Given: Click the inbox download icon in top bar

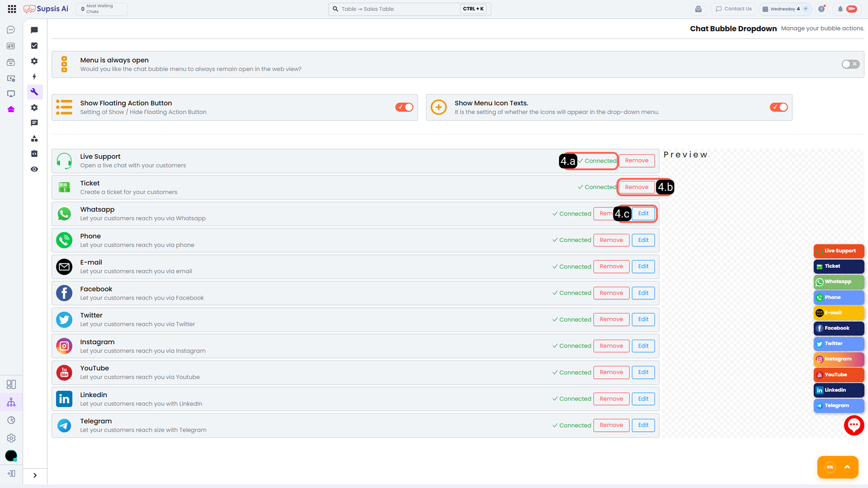Looking at the screenshot, I should (699, 9).
